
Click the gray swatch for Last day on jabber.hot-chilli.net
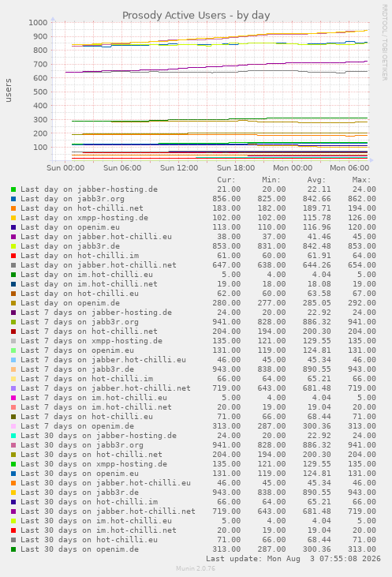tap(13, 265)
